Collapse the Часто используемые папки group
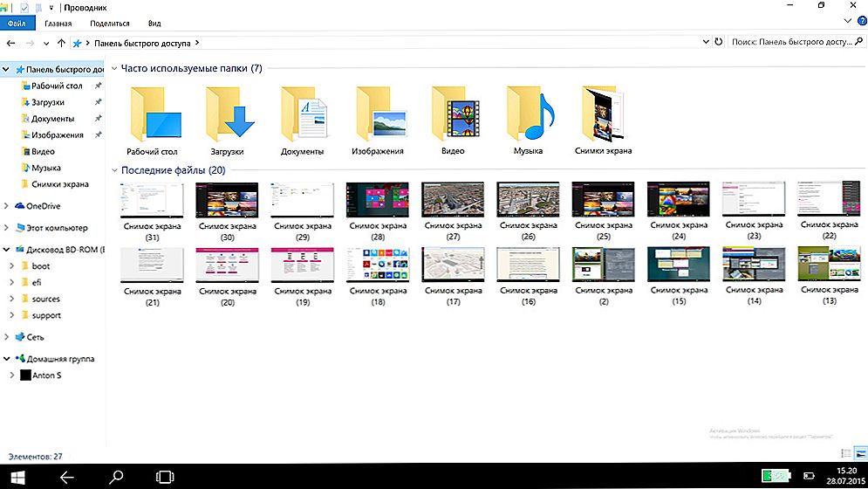The width and height of the screenshot is (868, 489). click(114, 69)
